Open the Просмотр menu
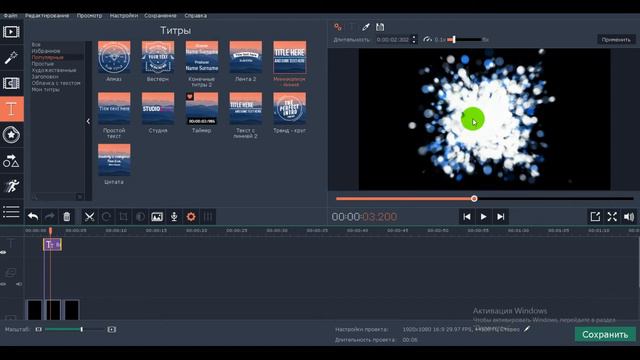 [89, 16]
